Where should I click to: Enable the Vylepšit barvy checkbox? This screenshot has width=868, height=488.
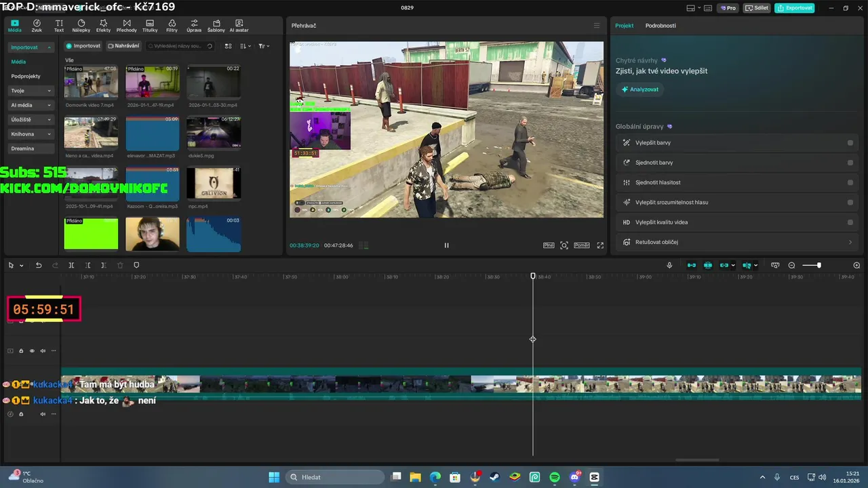click(x=850, y=143)
